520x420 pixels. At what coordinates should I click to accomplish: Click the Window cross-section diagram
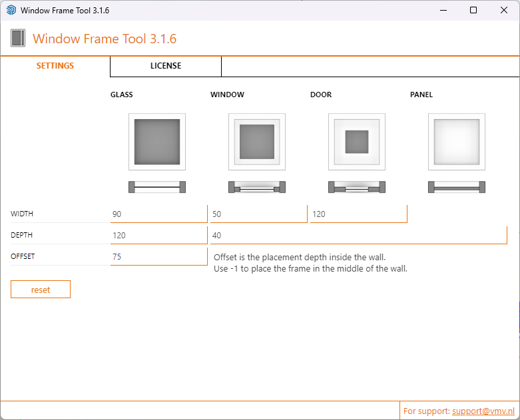257,187
